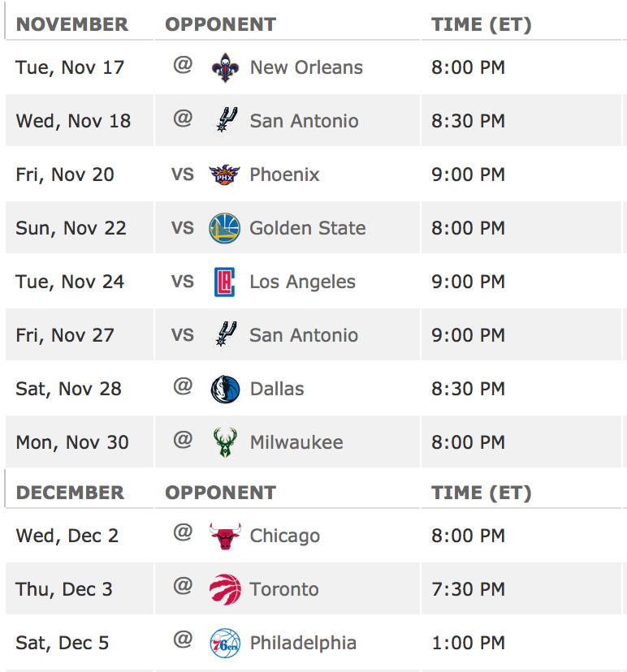Open the New Orleans team link

[x=306, y=67]
